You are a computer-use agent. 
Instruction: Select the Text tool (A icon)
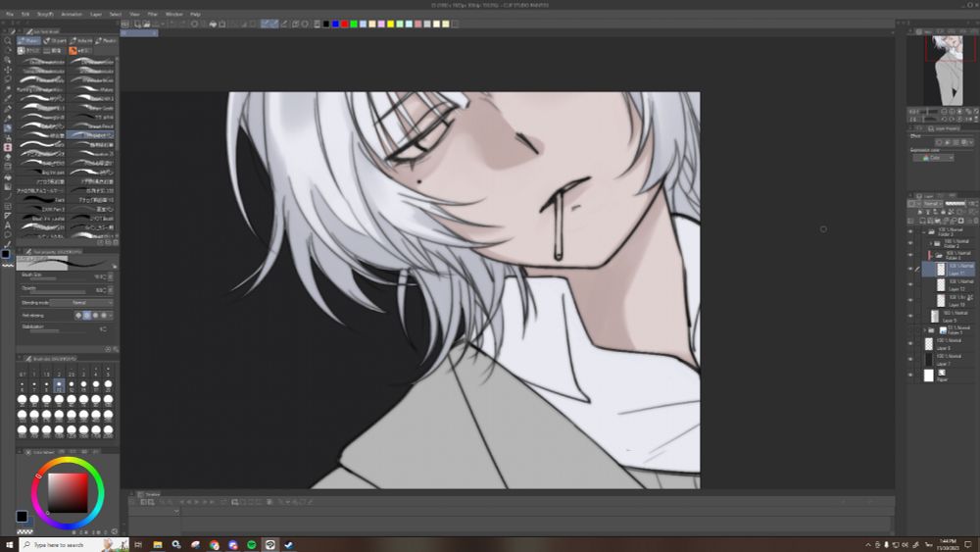pos(8,226)
